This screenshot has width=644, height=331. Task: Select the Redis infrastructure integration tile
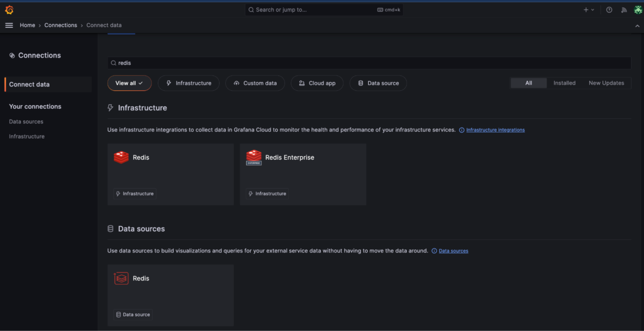[x=170, y=174]
